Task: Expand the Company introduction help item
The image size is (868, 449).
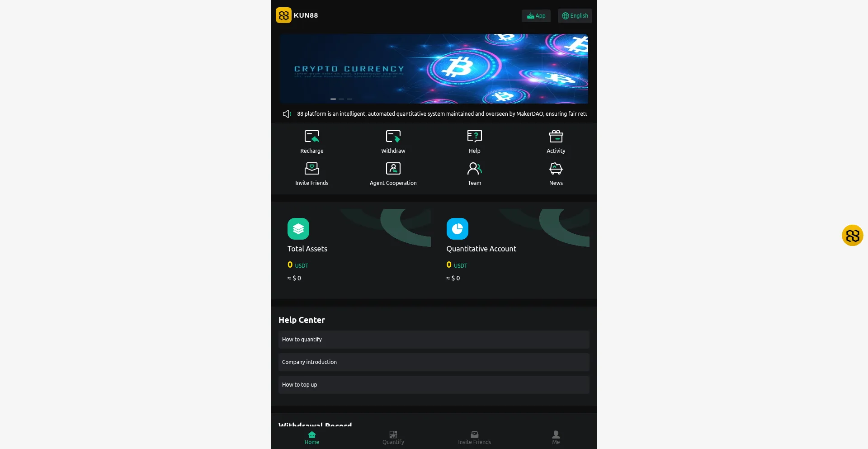Action: 434,362
